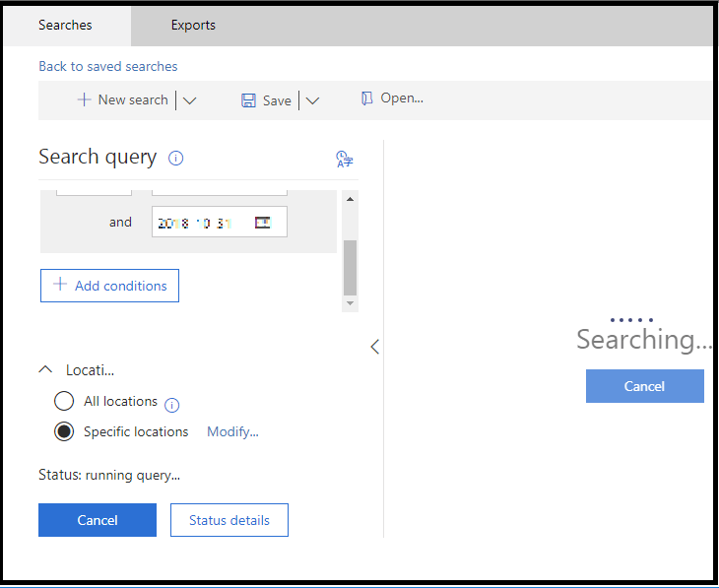Select the Specific locations radio button

pyautogui.click(x=64, y=431)
